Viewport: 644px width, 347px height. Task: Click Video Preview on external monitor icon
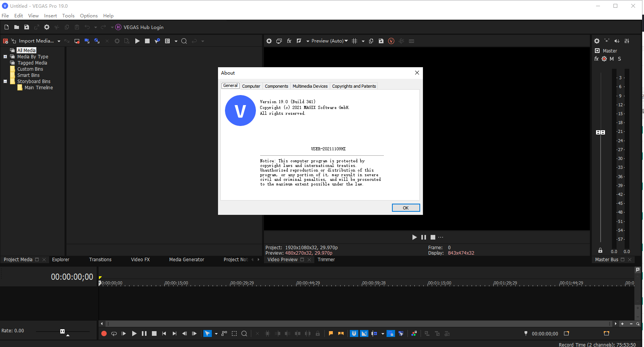coord(279,41)
